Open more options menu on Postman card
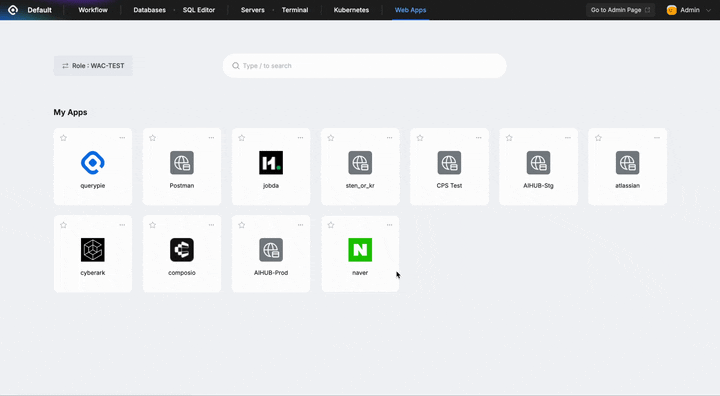720x396 pixels. (x=211, y=138)
